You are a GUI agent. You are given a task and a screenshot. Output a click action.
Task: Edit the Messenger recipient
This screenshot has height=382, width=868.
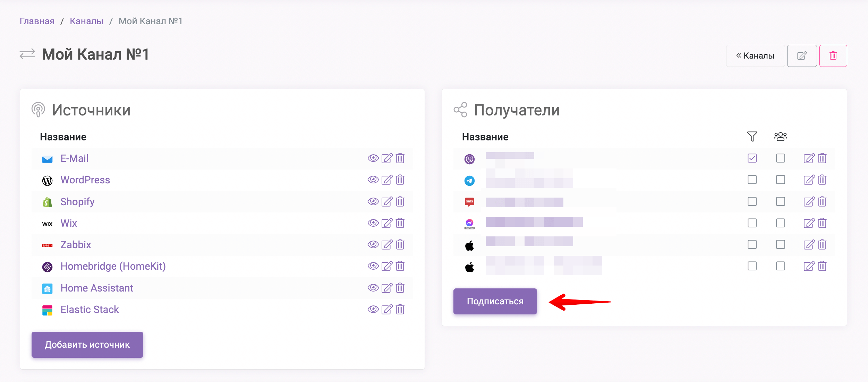pos(809,223)
